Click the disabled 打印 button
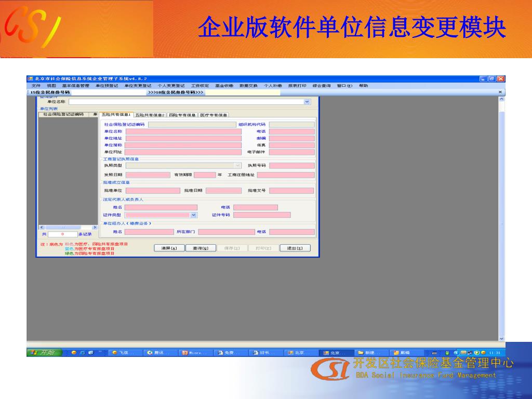This screenshot has height=399, width=532. pos(263,248)
